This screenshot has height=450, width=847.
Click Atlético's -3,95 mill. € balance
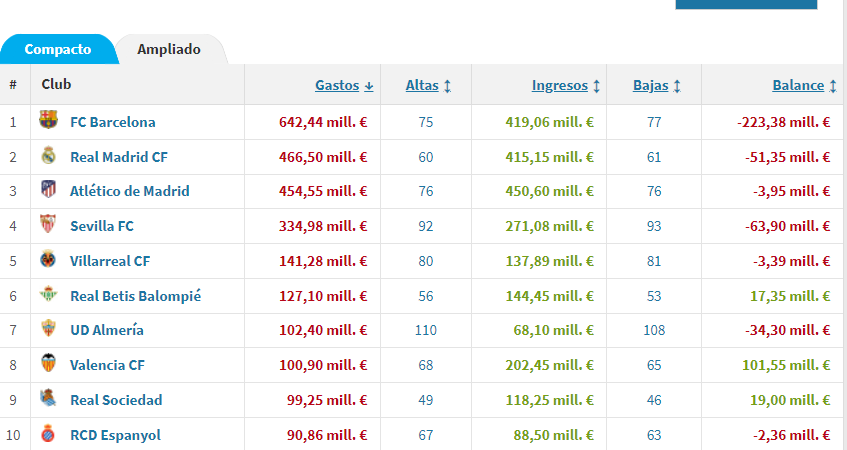point(791,191)
